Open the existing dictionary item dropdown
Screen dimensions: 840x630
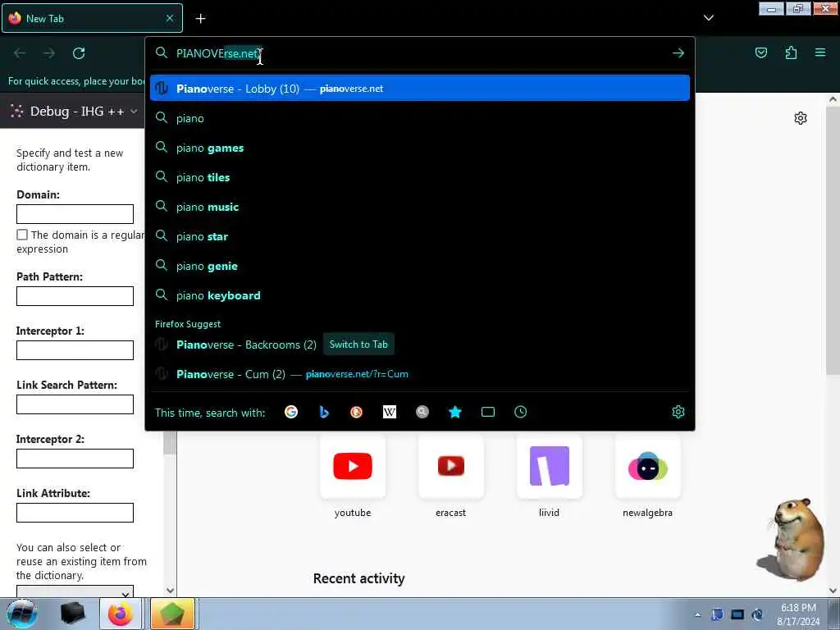pos(75,591)
